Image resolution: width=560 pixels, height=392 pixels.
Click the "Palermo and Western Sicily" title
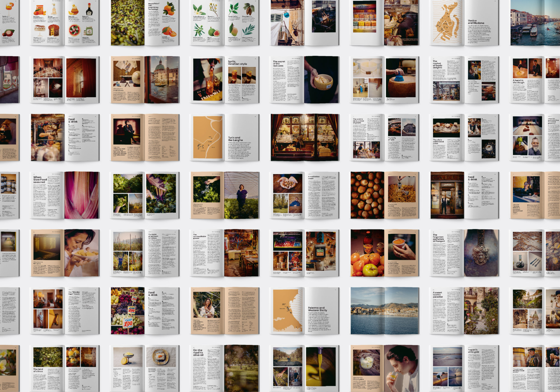(x=318, y=309)
